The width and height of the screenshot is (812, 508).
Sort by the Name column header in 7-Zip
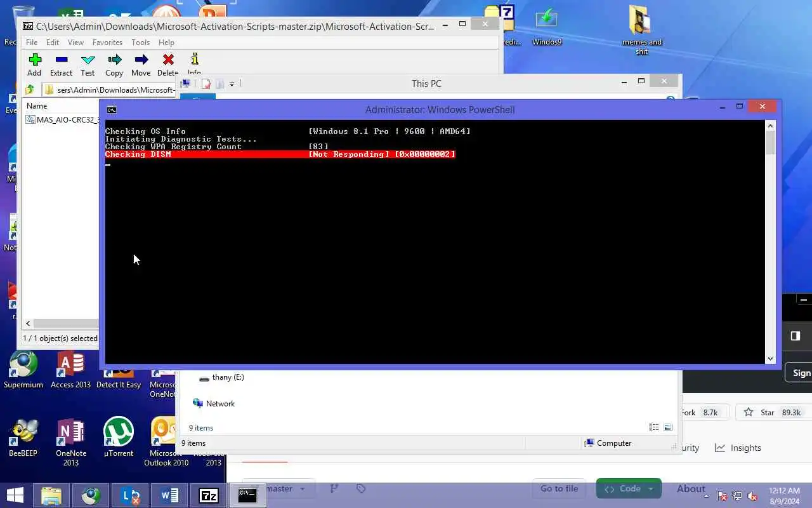(37, 106)
